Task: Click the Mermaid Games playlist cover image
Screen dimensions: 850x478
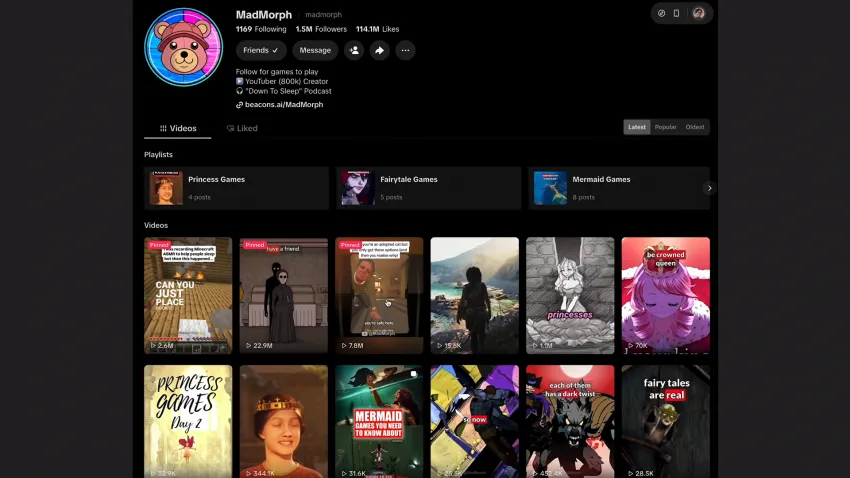Action: pos(550,188)
